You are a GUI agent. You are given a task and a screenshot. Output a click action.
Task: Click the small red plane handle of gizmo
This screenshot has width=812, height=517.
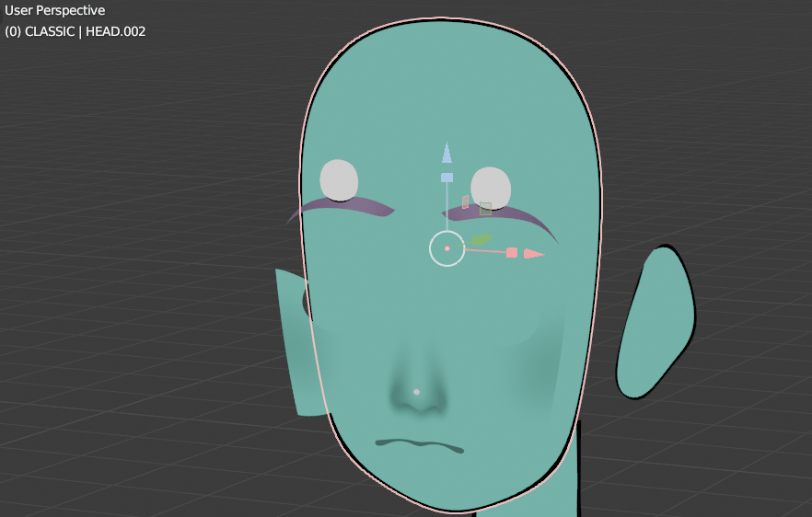[466, 201]
